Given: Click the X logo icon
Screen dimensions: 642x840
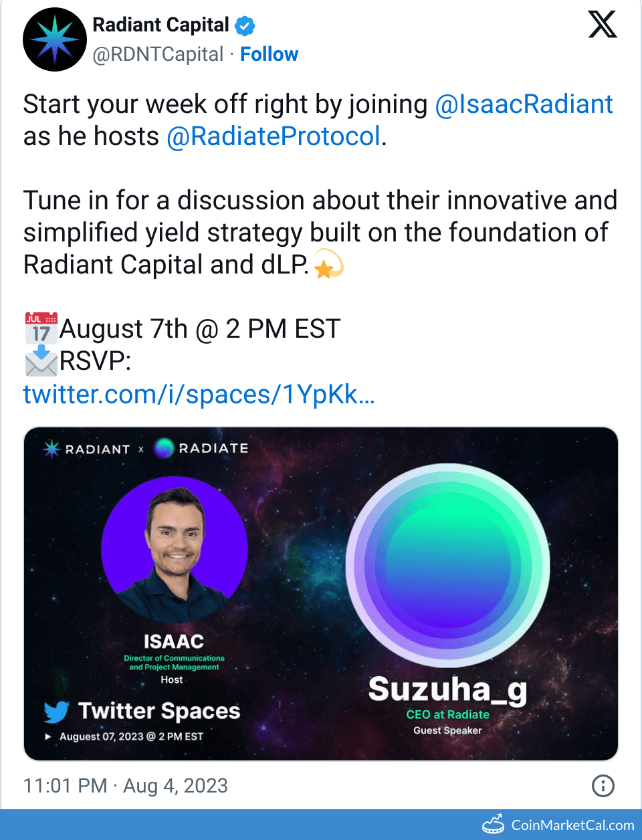Looking at the screenshot, I should click(x=602, y=25).
